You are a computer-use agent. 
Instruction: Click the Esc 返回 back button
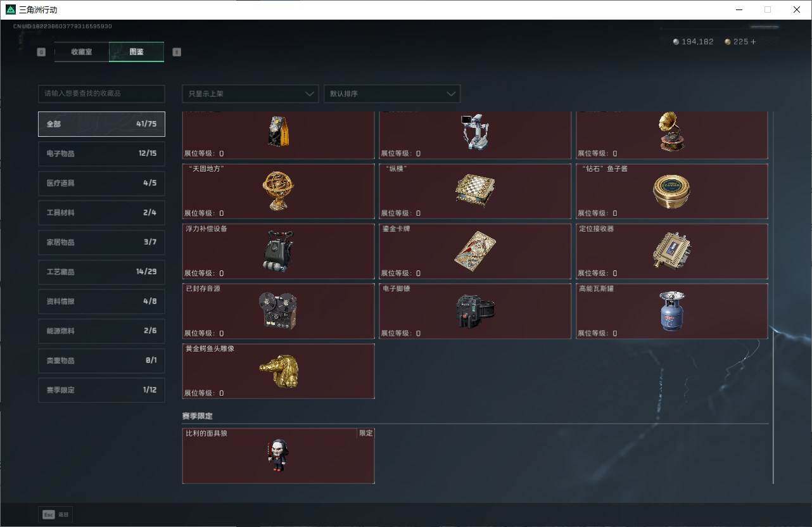click(x=56, y=514)
